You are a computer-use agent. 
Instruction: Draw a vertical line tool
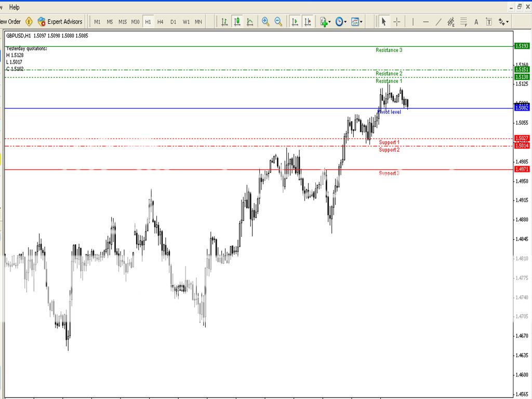(x=413, y=22)
